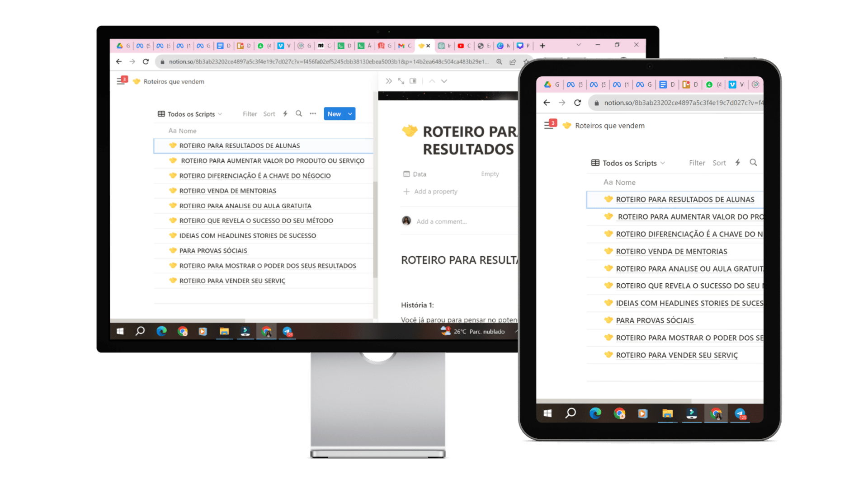868x488 pixels.
Task: Click the Data property label
Action: pyautogui.click(x=415, y=174)
